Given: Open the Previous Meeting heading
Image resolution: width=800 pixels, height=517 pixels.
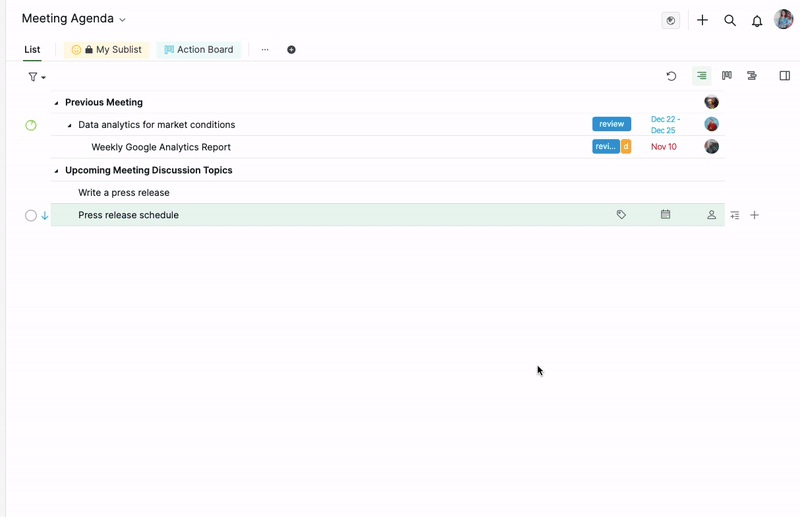Looking at the screenshot, I should click(104, 102).
